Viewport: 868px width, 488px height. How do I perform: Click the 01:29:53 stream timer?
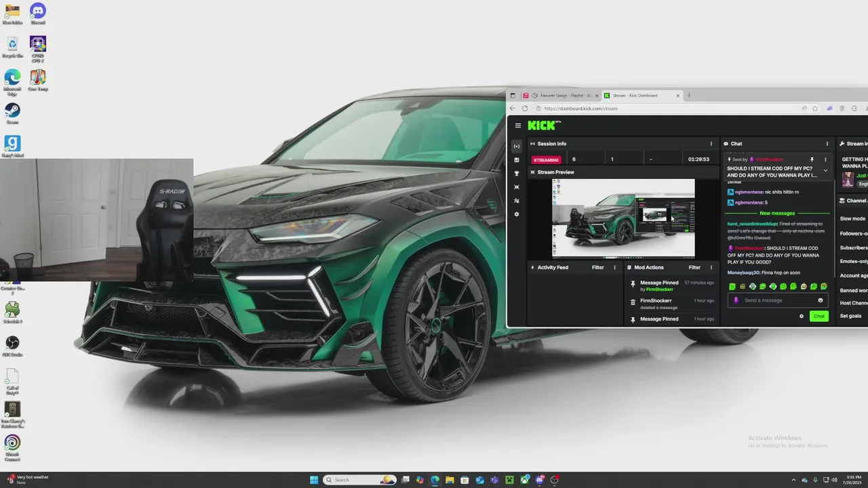coord(698,159)
